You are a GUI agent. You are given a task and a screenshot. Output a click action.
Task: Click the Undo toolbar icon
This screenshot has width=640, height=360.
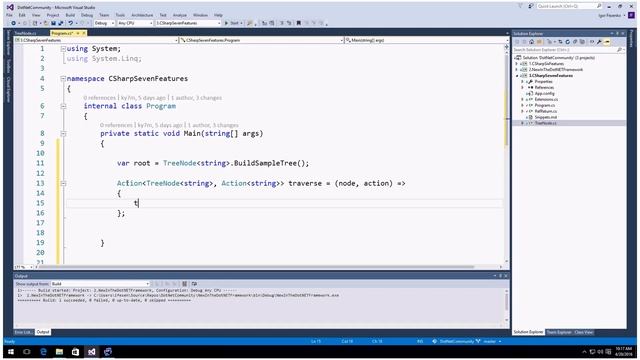71,23
